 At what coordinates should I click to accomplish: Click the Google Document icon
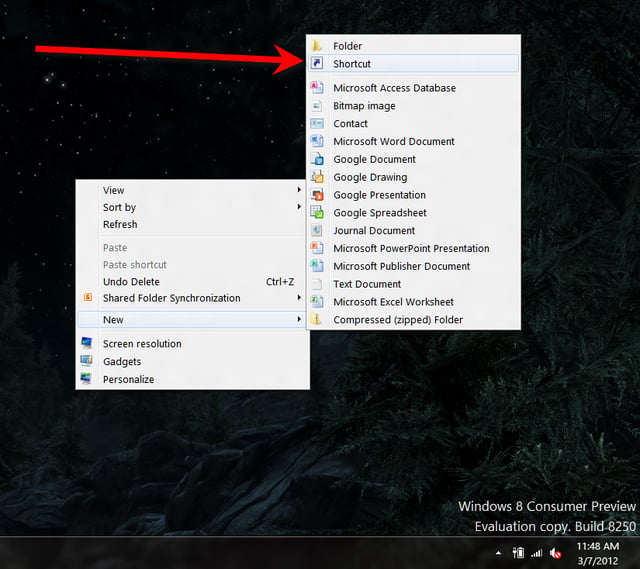317,159
